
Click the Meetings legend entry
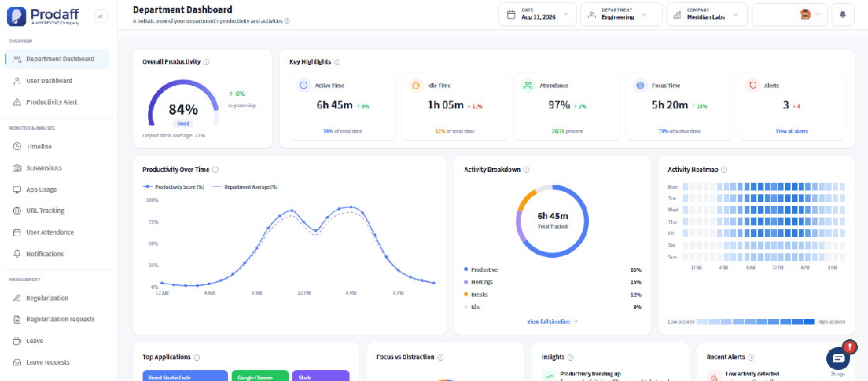(x=480, y=282)
